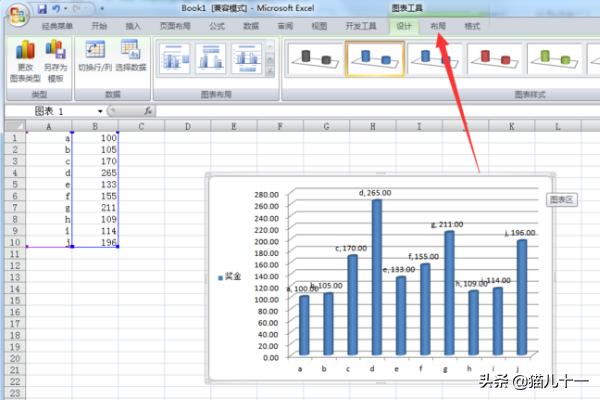The width and height of the screenshot is (600, 400).
Task: Open the Layout tab under Chart Tools
Action: tap(438, 26)
